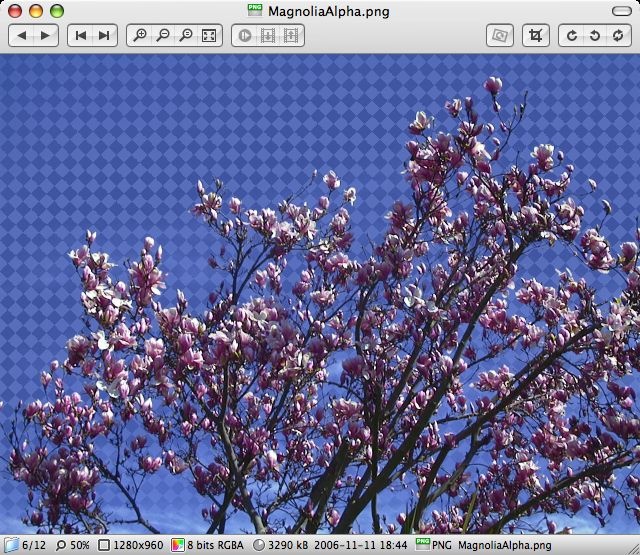Screen dimensions: 640x555
Task: Set zoom to actual size with the equals magnifier
Action: pyautogui.click(x=186, y=36)
